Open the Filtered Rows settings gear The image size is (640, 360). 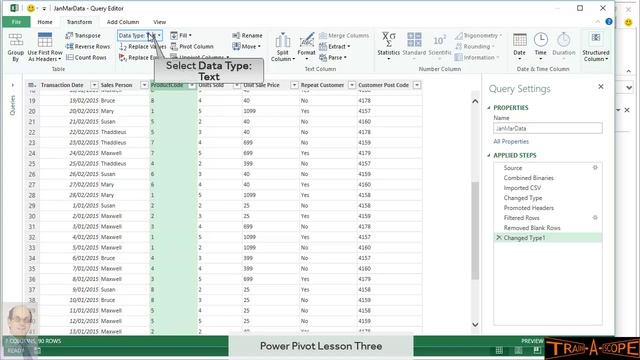click(x=595, y=218)
